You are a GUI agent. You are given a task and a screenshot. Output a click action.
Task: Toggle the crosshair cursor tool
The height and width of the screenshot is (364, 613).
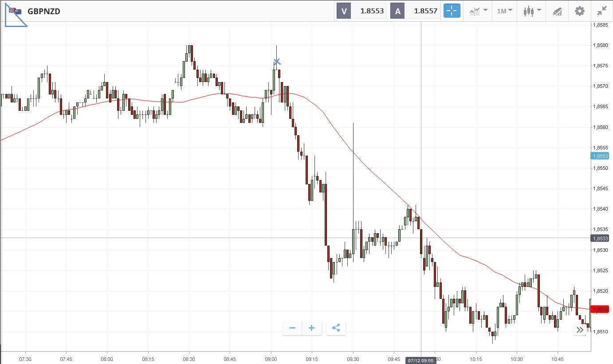452,11
